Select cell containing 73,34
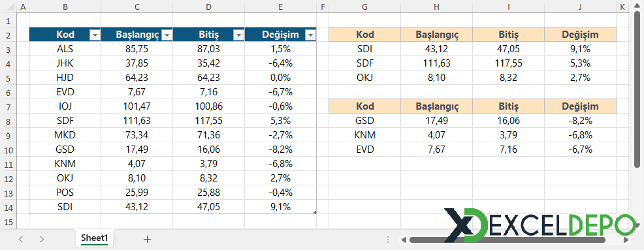This screenshot has height=250, width=644. pos(137,136)
